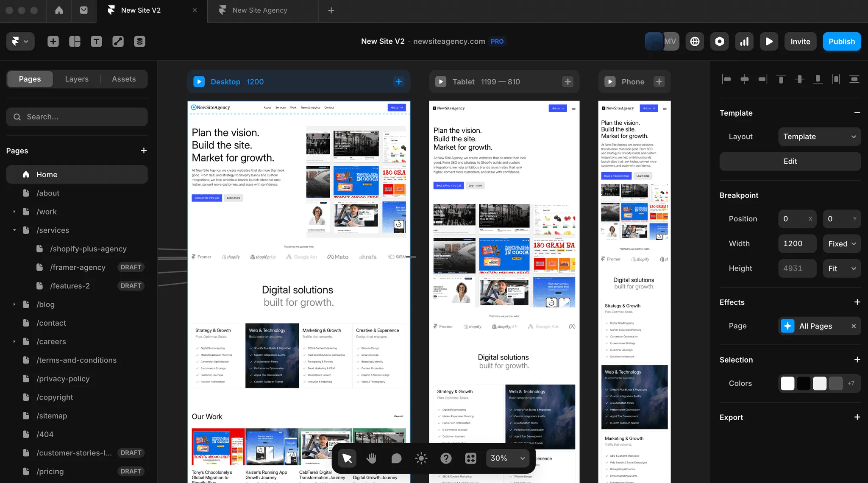Open the home icon in tab bar
868x483 pixels.
point(59,10)
